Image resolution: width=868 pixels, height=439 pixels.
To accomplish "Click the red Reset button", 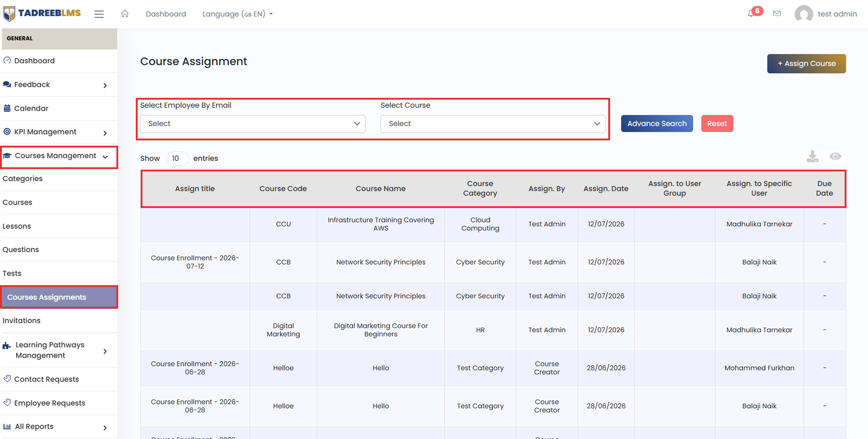I will tap(717, 123).
